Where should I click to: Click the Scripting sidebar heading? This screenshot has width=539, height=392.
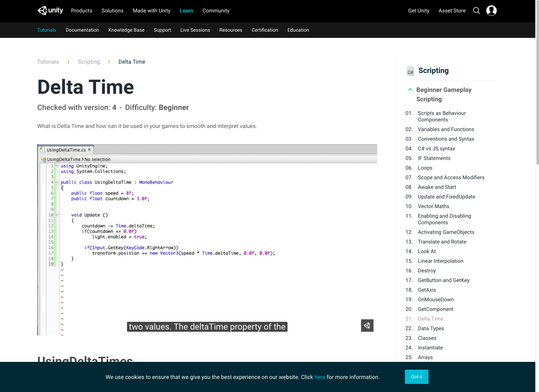[x=433, y=71]
